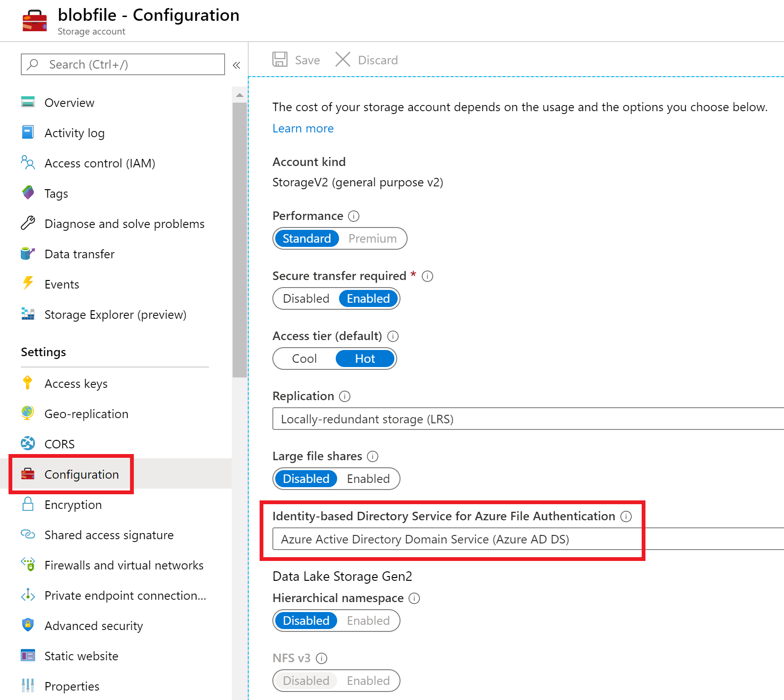Select Standard performance option
The width and height of the screenshot is (784, 700).
(307, 238)
